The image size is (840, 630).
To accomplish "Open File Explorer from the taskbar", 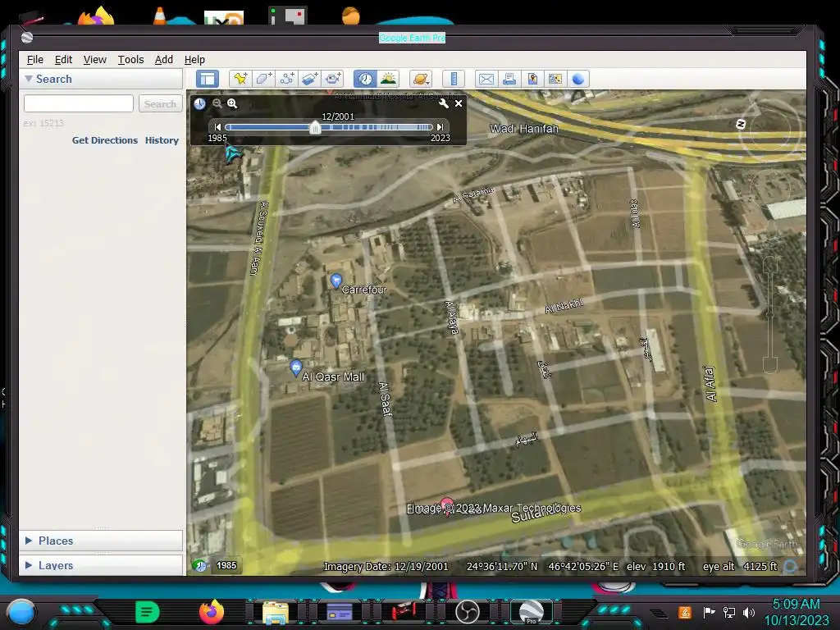I will 276,612.
